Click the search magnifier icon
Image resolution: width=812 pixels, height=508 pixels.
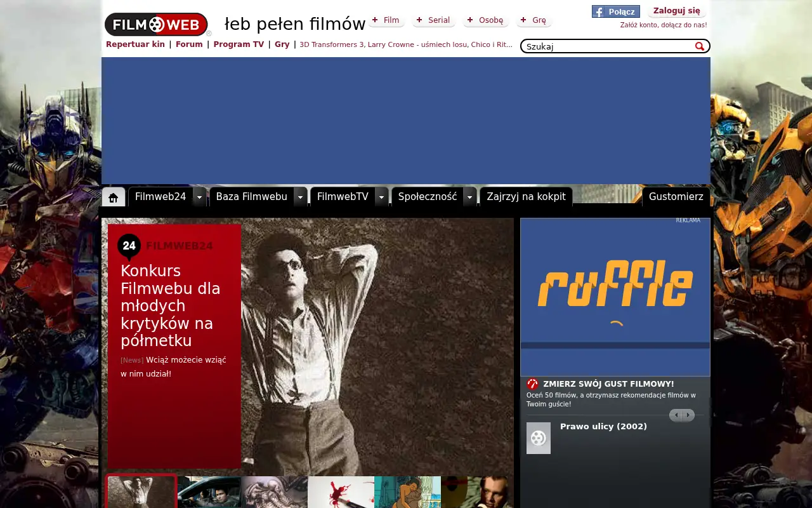[x=700, y=46]
